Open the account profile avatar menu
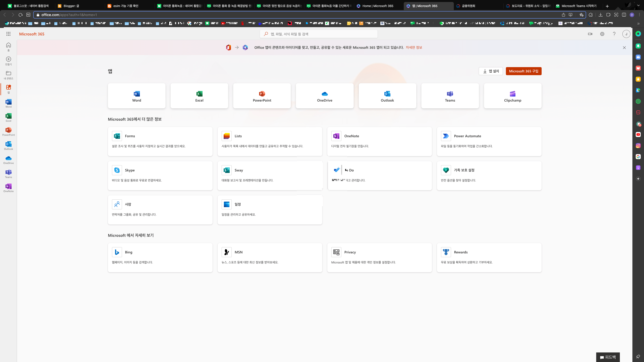 click(626, 34)
